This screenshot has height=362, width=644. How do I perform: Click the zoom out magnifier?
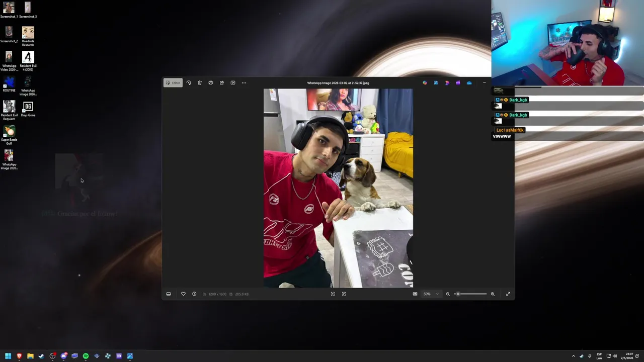tap(448, 294)
